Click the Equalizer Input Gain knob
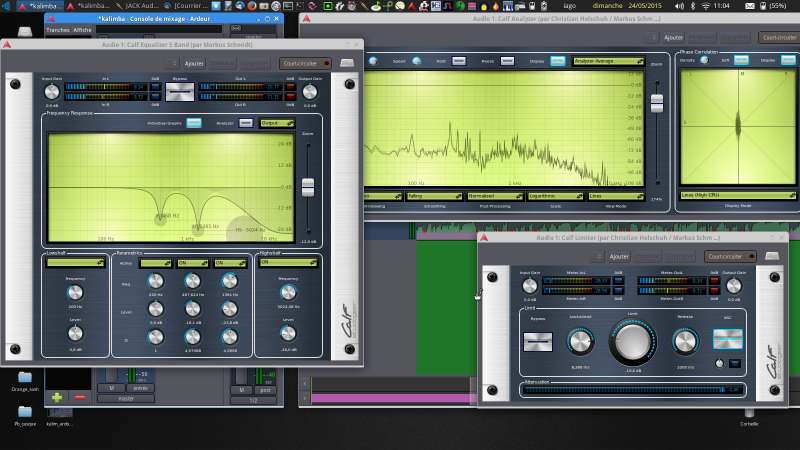Image resolution: width=800 pixels, height=450 pixels. point(52,92)
